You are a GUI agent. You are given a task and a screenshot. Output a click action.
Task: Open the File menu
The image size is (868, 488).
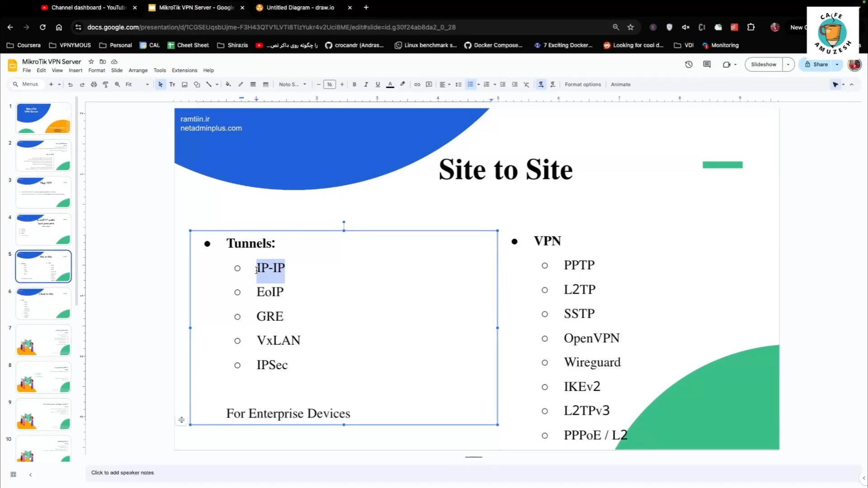27,70
